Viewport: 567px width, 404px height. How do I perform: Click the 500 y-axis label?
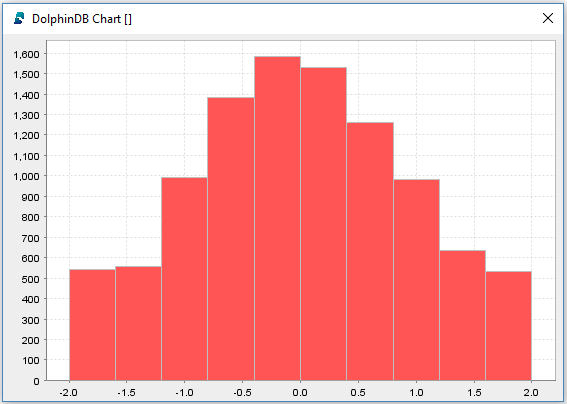[31, 279]
